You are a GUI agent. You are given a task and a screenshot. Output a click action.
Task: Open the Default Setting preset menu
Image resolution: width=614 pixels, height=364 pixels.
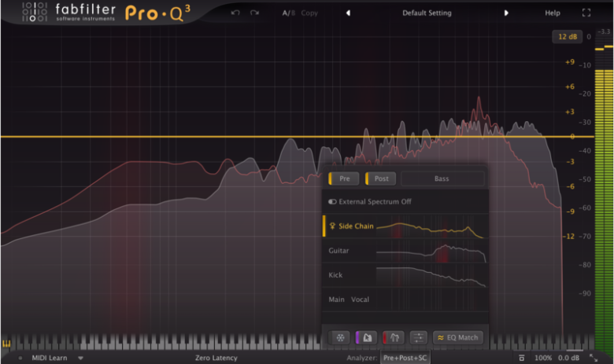[427, 13]
